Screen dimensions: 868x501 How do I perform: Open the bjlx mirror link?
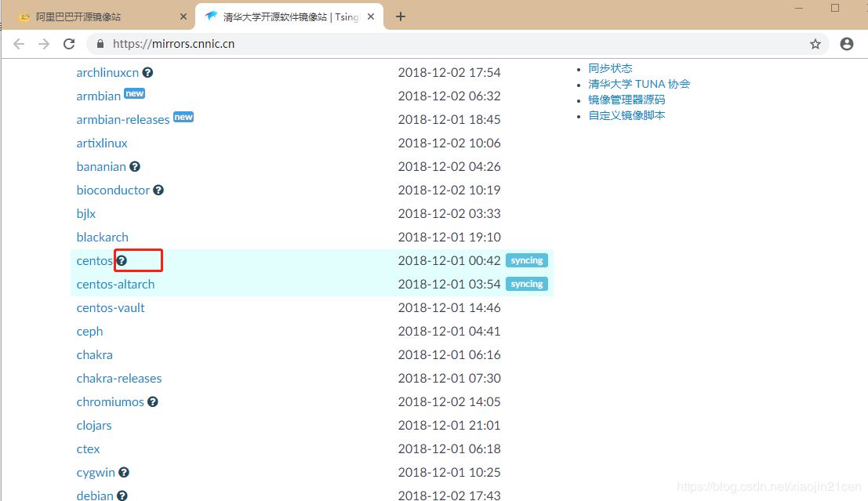pyautogui.click(x=85, y=214)
